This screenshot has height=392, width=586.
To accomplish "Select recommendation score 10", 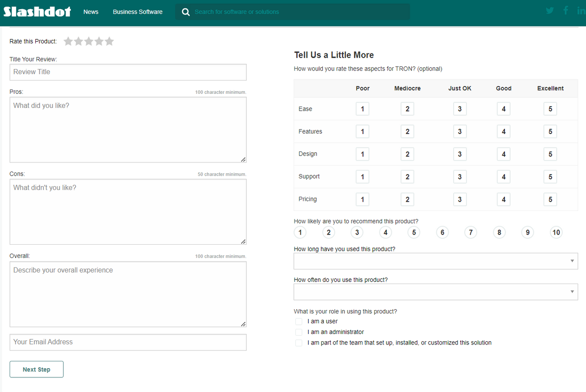I will tap(556, 232).
